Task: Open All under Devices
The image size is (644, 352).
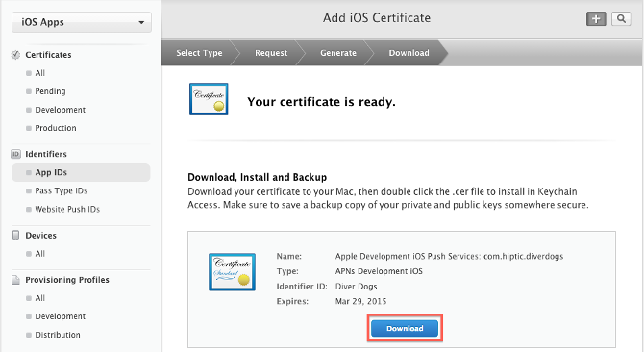Action: point(39,254)
